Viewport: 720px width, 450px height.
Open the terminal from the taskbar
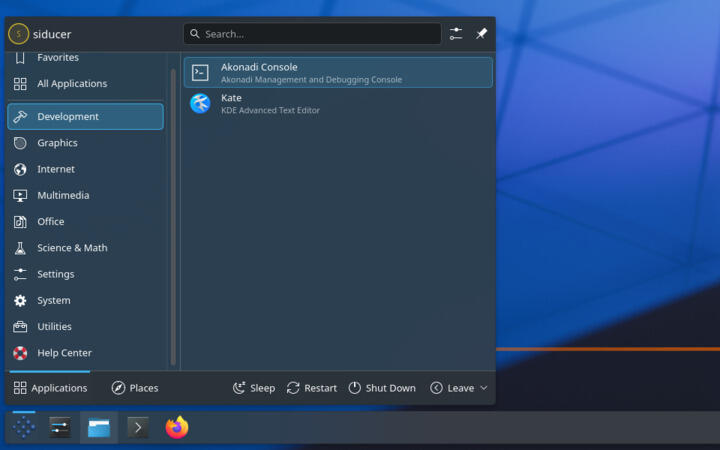(138, 428)
